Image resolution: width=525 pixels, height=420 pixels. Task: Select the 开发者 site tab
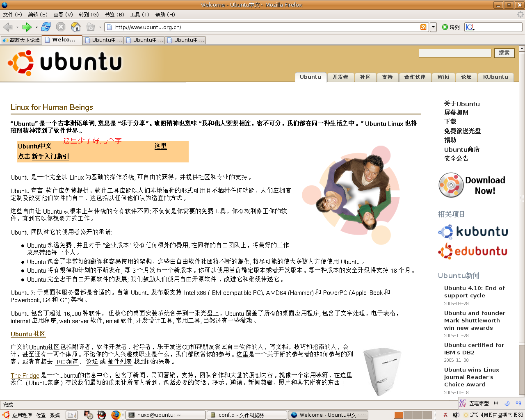point(340,77)
